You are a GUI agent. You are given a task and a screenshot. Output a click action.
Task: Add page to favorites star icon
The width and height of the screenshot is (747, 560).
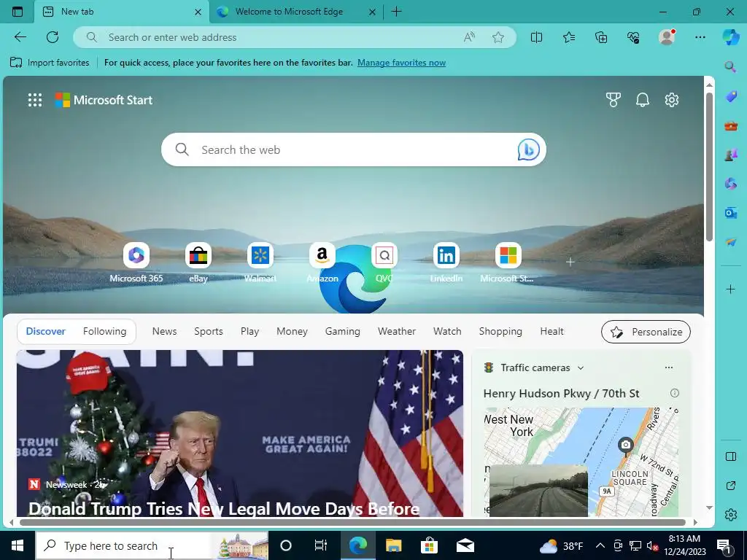coord(498,37)
